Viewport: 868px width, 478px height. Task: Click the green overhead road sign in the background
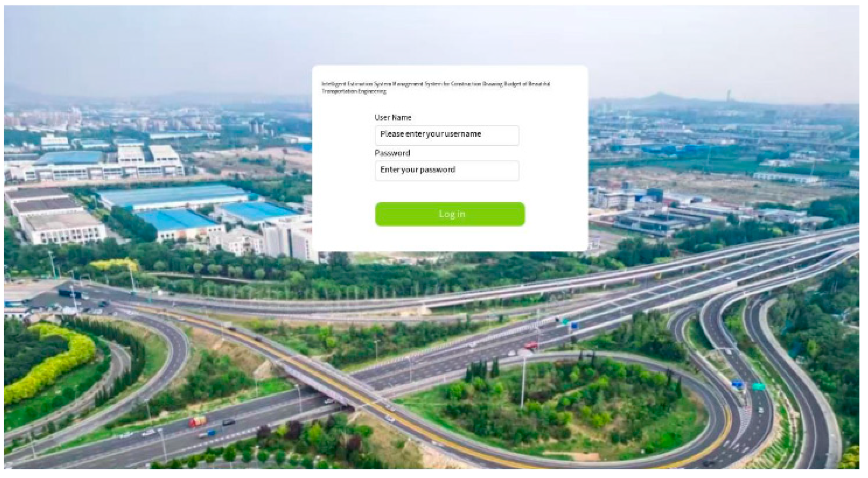click(x=758, y=386)
